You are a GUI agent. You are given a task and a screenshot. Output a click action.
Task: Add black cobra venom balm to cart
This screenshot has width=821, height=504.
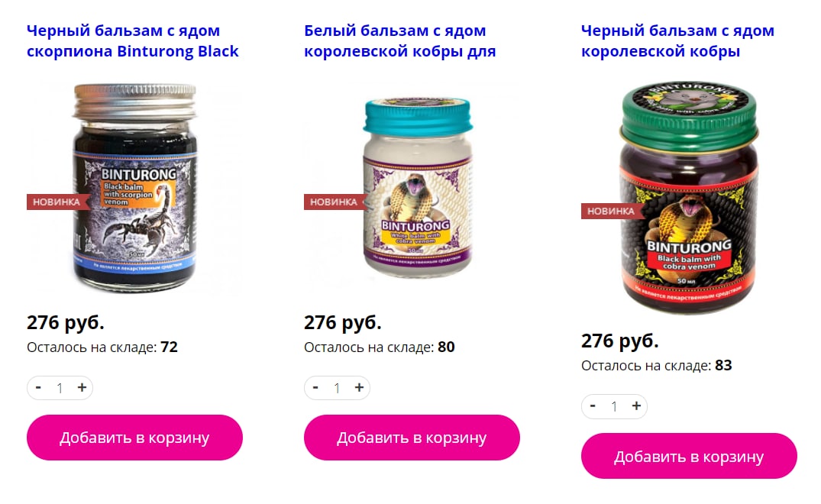tap(689, 456)
